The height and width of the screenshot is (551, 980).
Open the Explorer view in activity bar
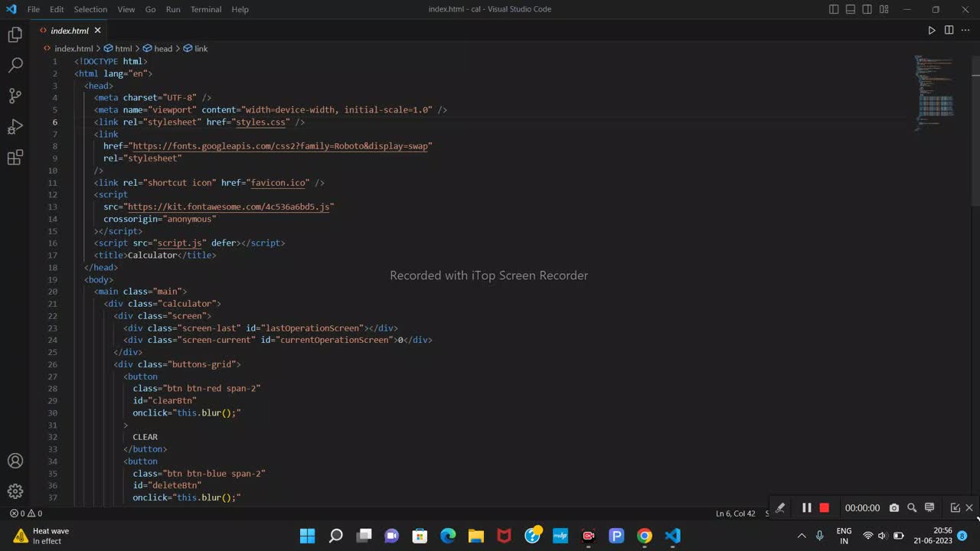[15, 34]
